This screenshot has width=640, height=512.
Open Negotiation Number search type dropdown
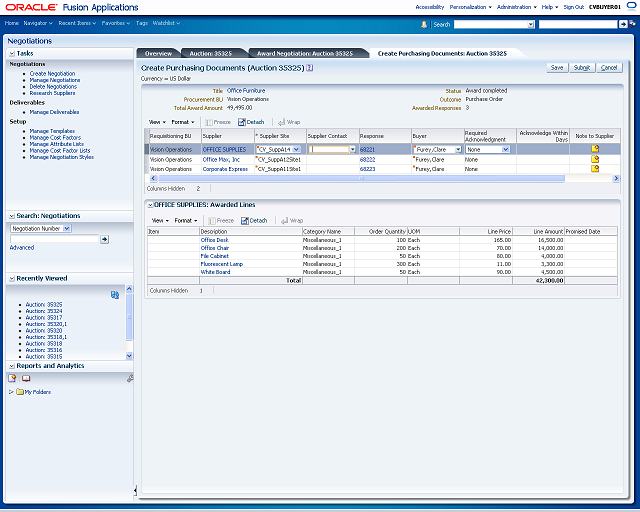[x=67, y=229]
